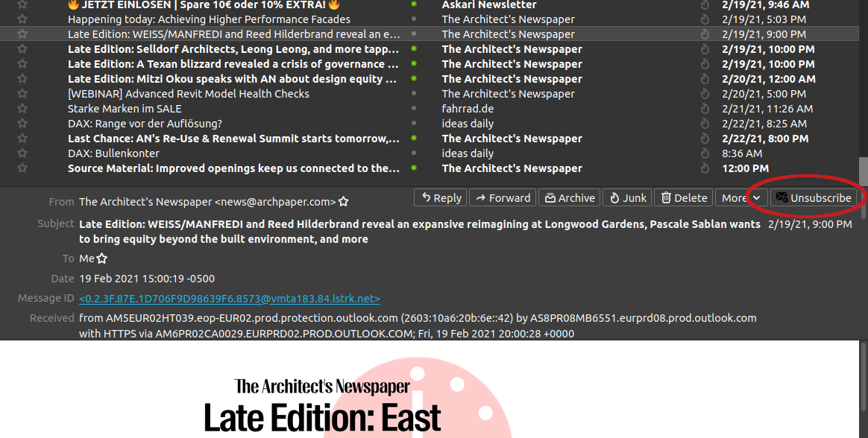
Task: Star the 'Late Edition: WEISS/MANFREDI' message row
Action: pyautogui.click(x=22, y=34)
